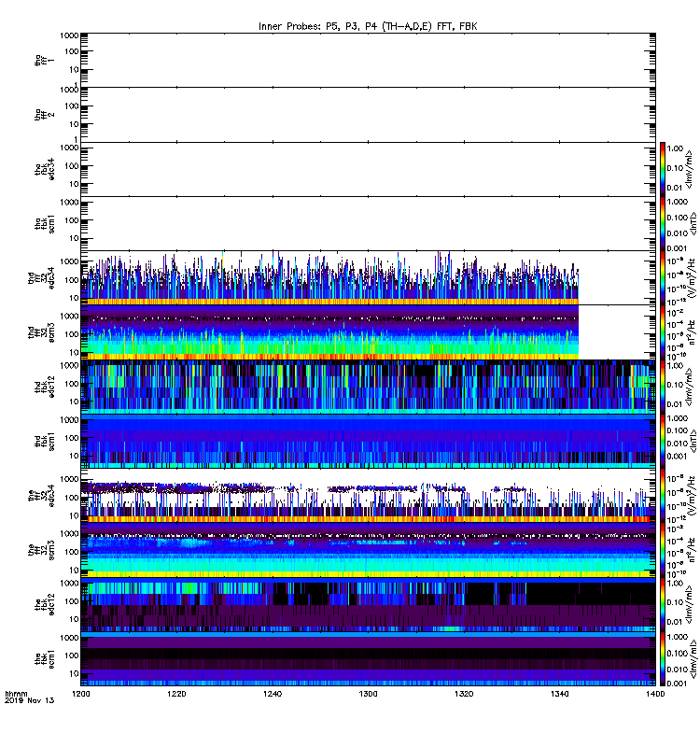Click the '<|nT|>' unit label for thd fbk scm1

click(x=692, y=441)
